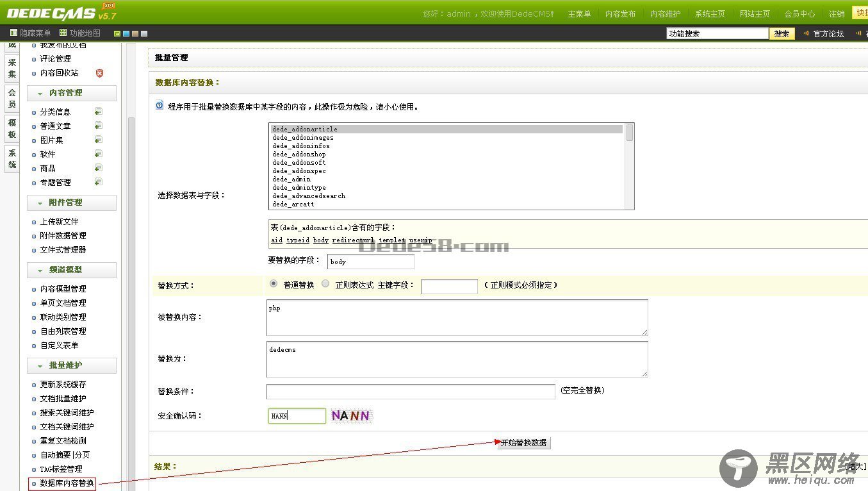Switch to the 采集 side tab
868x491 pixels.
coord(12,68)
